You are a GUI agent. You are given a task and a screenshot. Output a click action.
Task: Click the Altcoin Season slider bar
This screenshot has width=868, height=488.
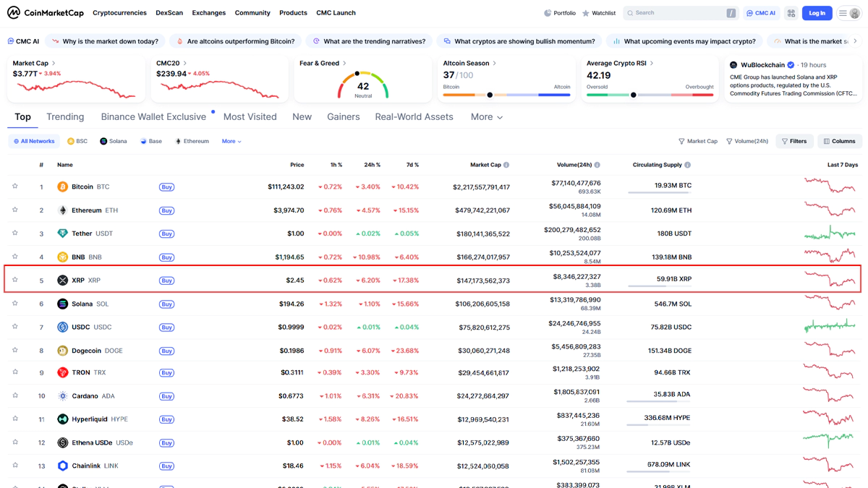tap(506, 95)
